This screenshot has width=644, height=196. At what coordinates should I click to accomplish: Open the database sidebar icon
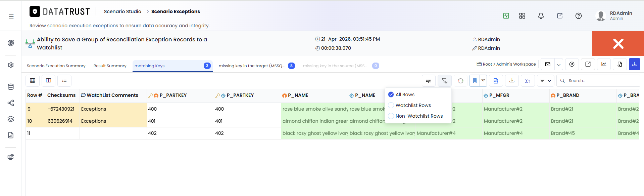[11, 87]
